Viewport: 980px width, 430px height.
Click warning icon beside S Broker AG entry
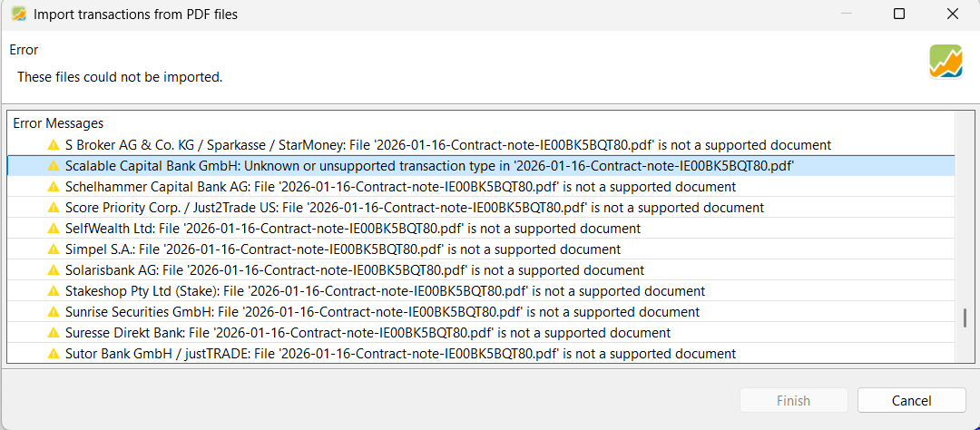(x=54, y=145)
